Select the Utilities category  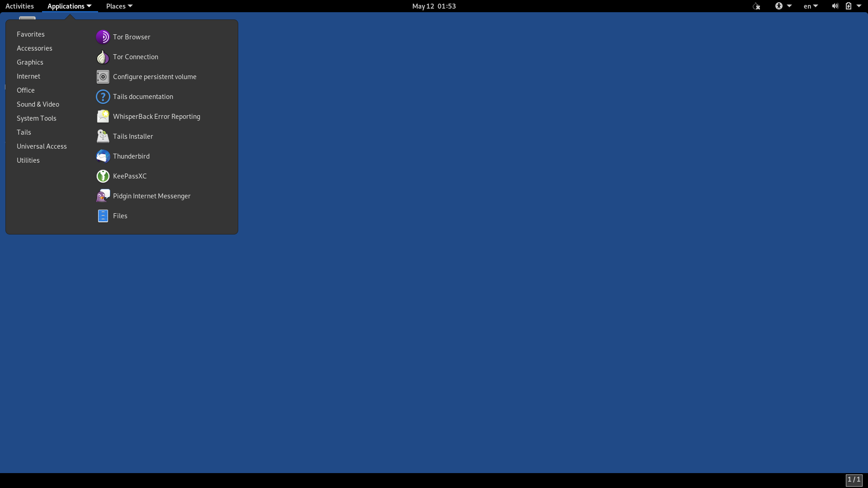[x=28, y=160]
